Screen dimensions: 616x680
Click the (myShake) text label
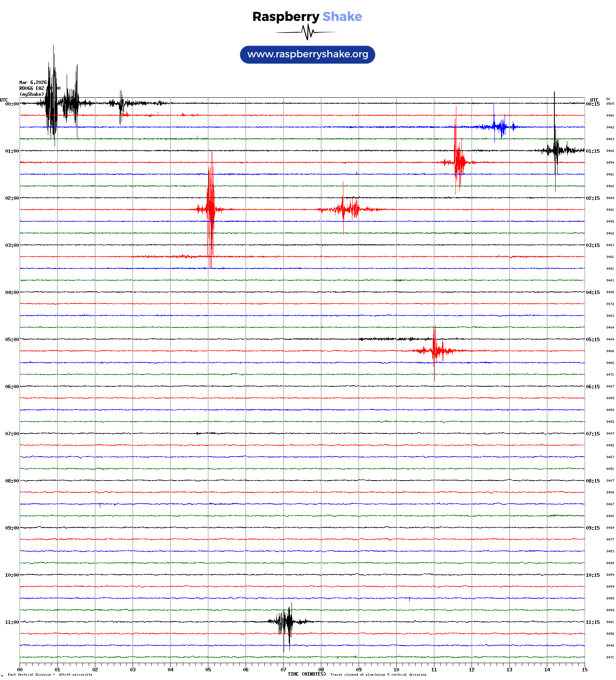tap(32, 94)
